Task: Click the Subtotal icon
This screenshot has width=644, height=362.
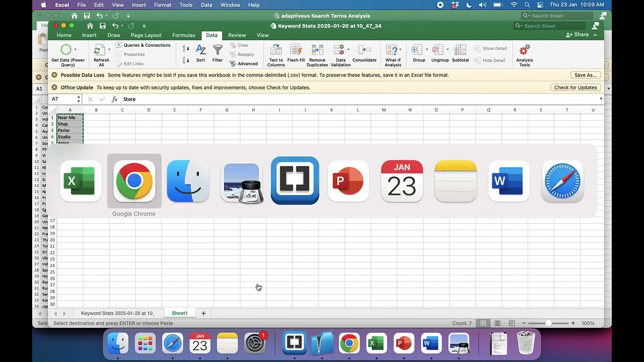Action: pyautogui.click(x=460, y=50)
